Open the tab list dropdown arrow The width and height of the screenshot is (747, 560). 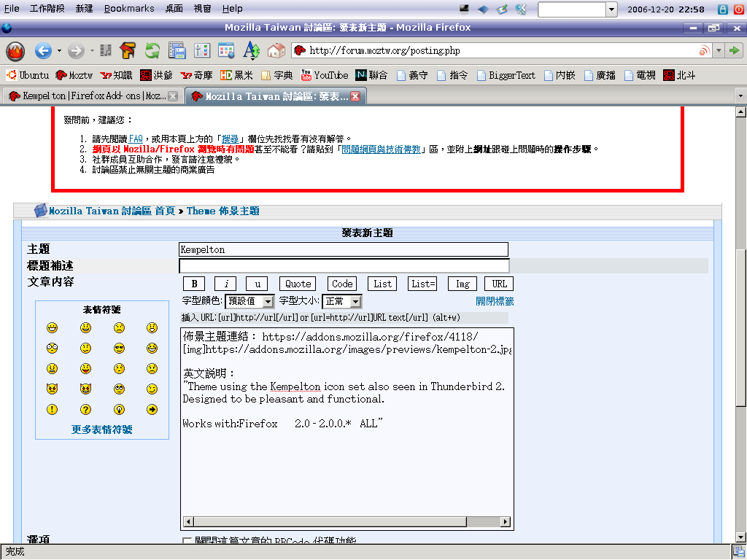tap(740, 96)
